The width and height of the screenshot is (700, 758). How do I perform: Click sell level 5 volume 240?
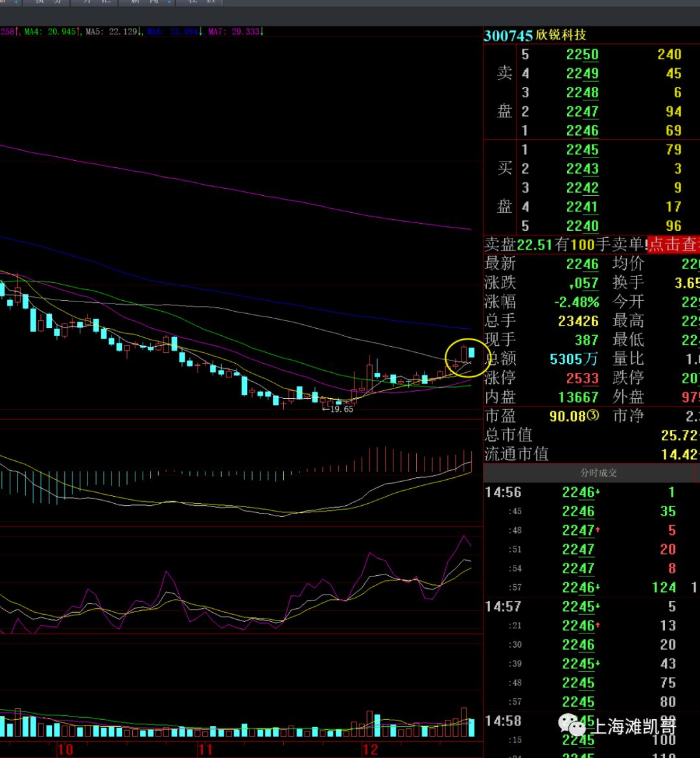pyautogui.click(x=669, y=54)
